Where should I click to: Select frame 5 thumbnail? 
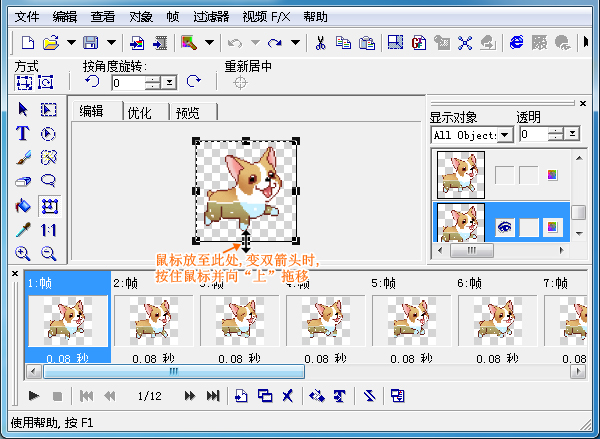pos(412,321)
